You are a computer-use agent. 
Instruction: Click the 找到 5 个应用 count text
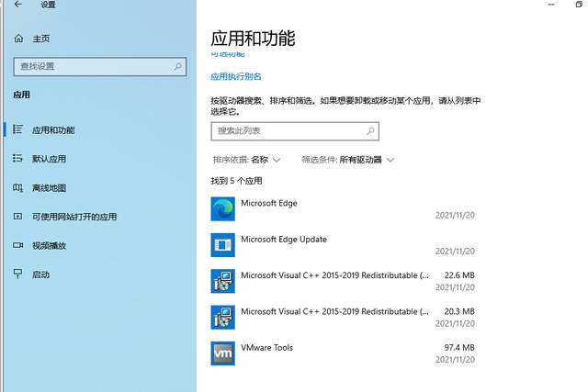(236, 181)
